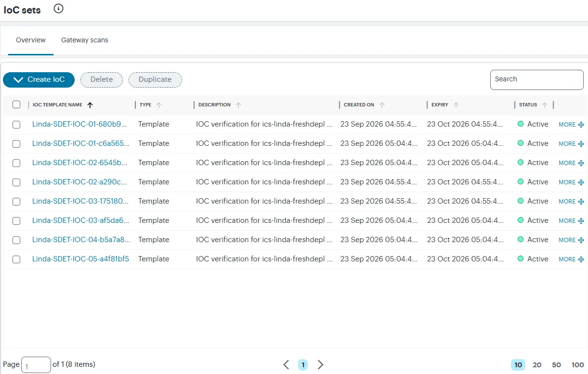Click into the Search field

[x=537, y=80]
